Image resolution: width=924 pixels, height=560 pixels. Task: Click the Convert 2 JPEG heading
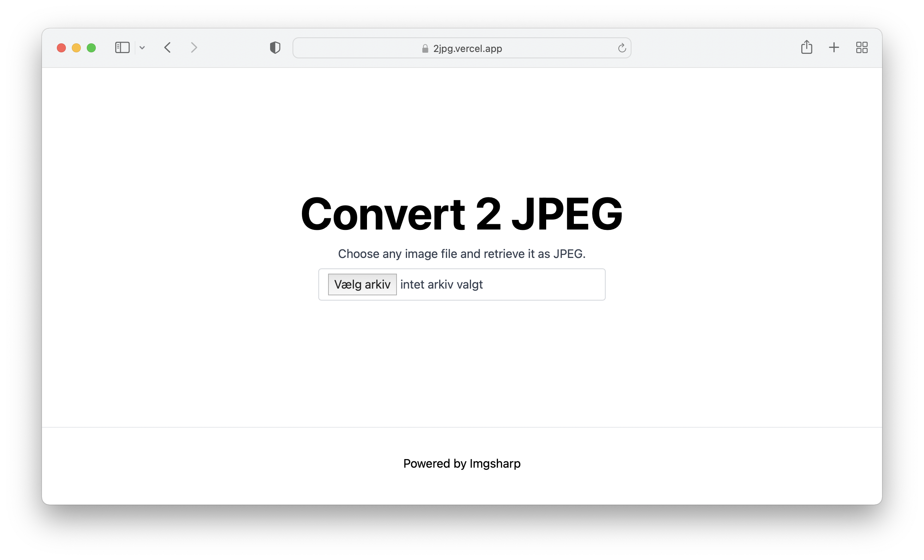(462, 214)
